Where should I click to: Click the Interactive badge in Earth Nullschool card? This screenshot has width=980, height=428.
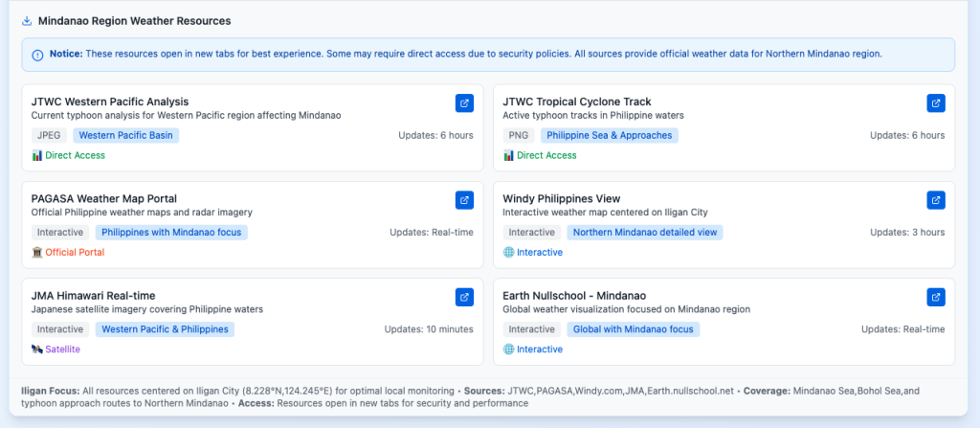[x=532, y=329]
